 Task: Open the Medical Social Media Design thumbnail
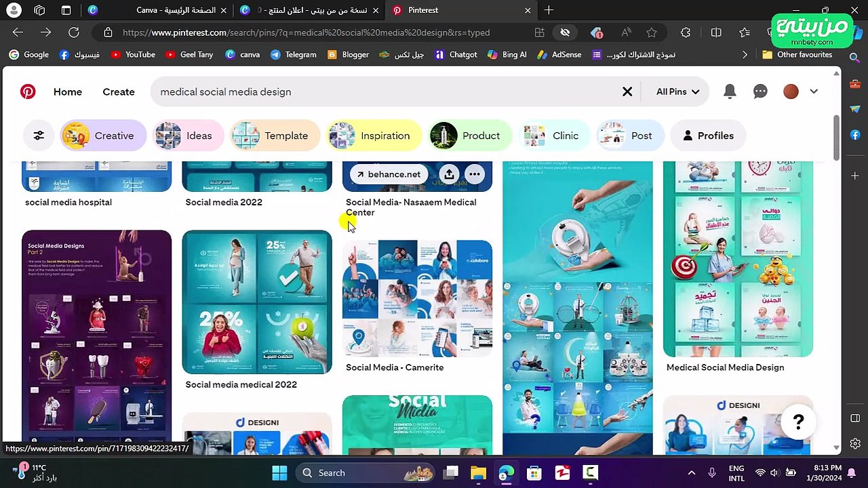click(x=738, y=259)
